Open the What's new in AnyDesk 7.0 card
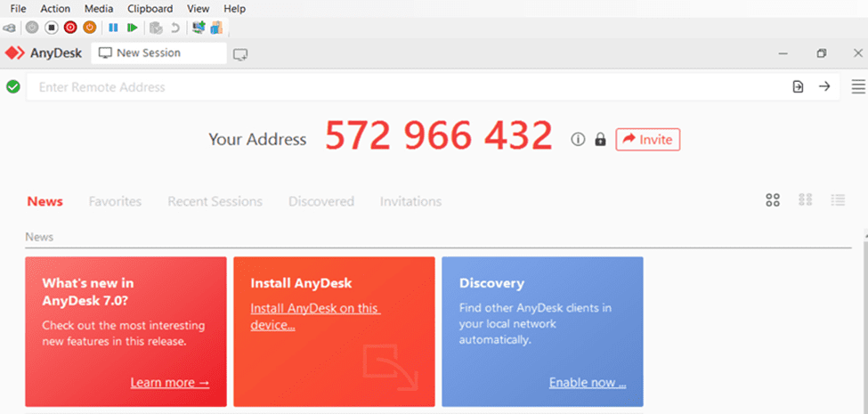Image resolution: width=868 pixels, height=414 pixels. [126, 331]
